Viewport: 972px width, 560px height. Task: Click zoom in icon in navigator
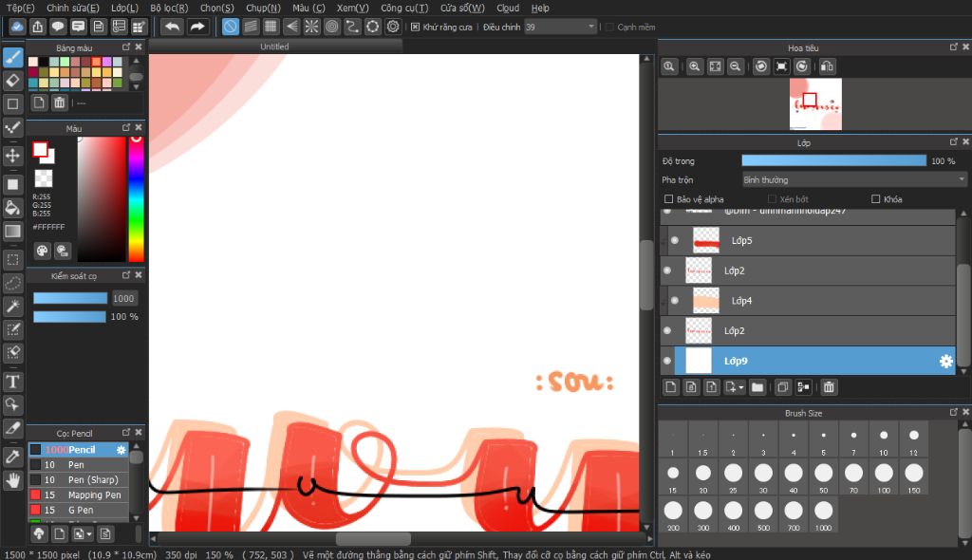click(x=694, y=66)
